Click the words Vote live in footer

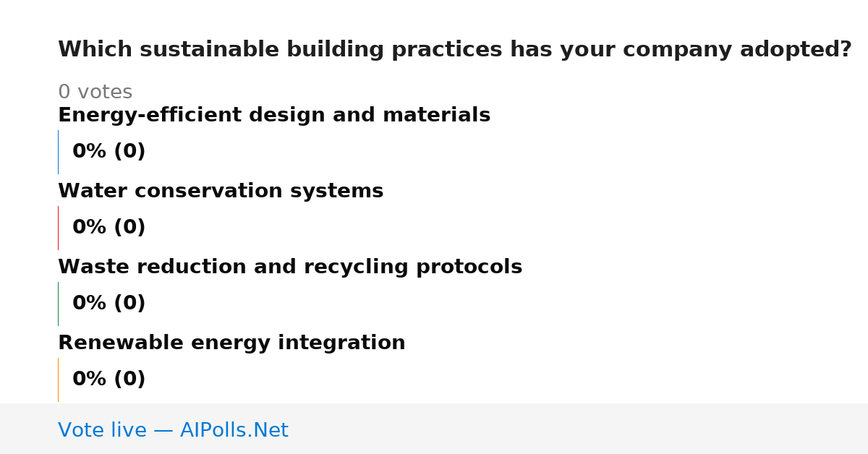103,430
